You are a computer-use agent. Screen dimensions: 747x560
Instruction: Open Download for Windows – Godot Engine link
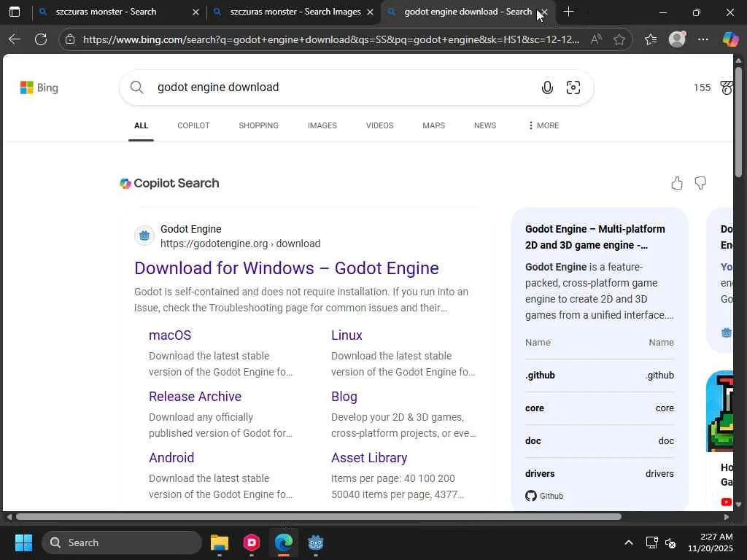tap(286, 268)
